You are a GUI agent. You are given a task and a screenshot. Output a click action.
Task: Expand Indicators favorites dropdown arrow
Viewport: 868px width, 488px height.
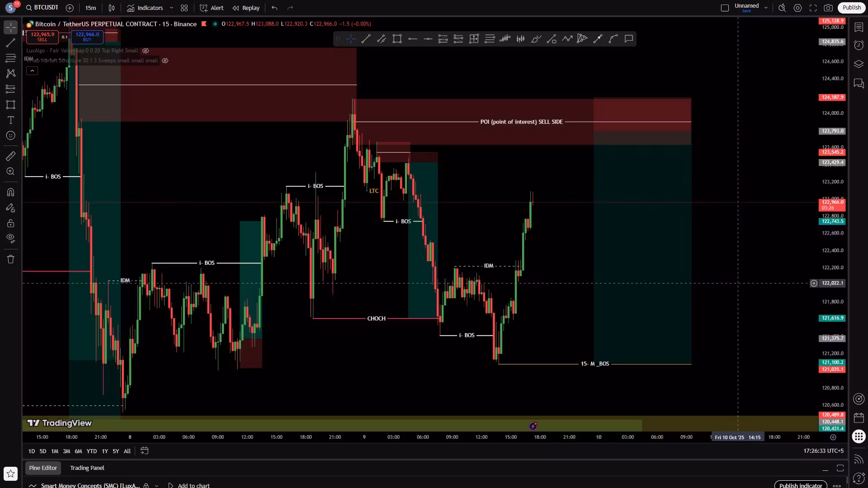171,8
